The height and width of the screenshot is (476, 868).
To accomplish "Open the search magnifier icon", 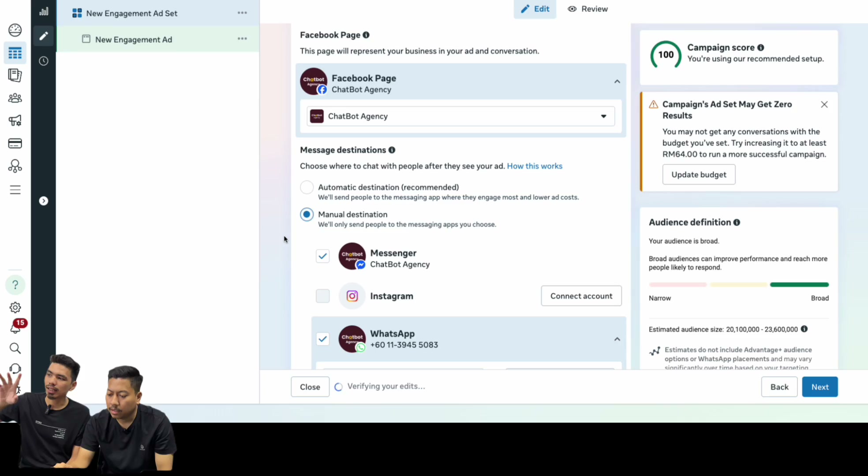I will click(x=15, y=348).
